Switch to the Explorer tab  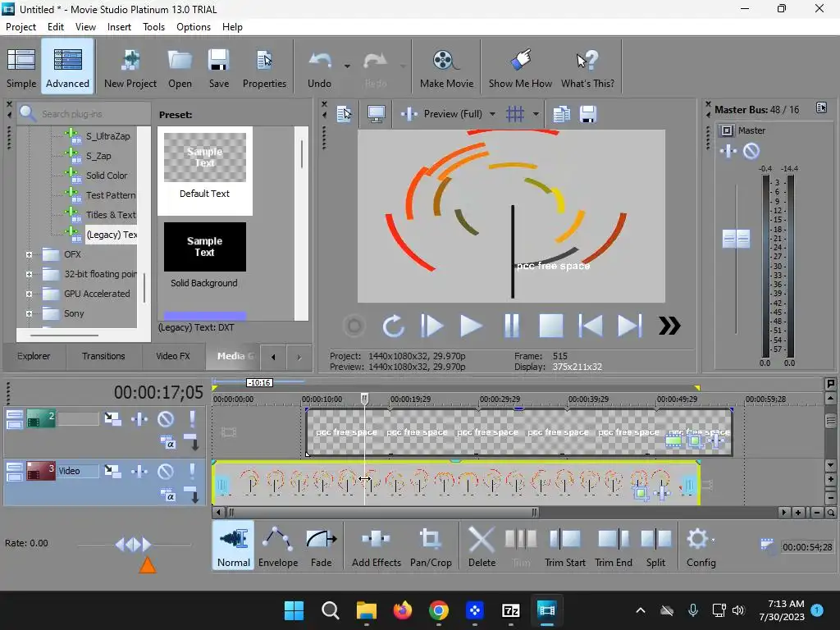(34, 356)
